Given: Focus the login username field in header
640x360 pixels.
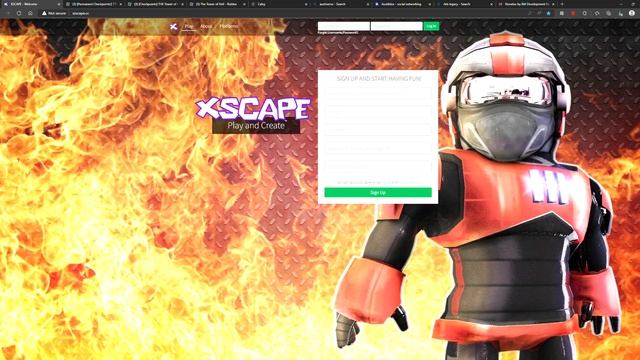Looking at the screenshot, I should (x=344, y=26).
